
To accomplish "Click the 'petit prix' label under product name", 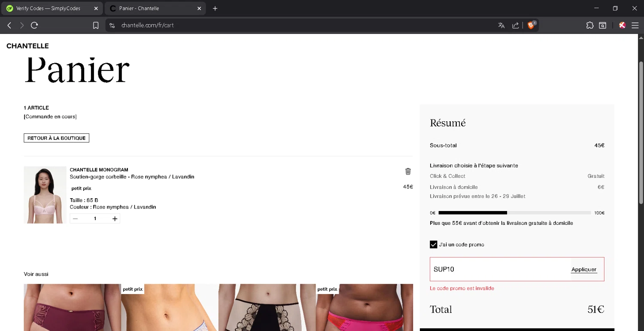I will [x=81, y=188].
